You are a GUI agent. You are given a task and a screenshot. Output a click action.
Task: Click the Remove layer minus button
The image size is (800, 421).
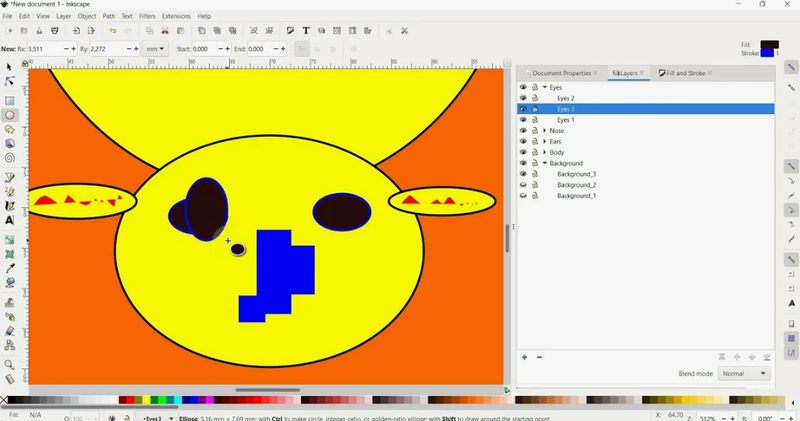coord(539,357)
